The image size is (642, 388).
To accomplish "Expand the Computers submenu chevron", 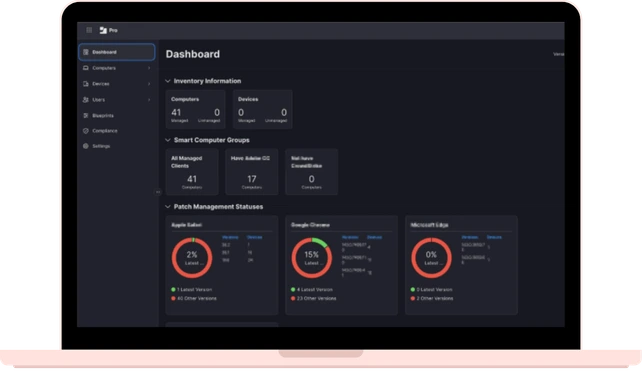I will click(149, 68).
